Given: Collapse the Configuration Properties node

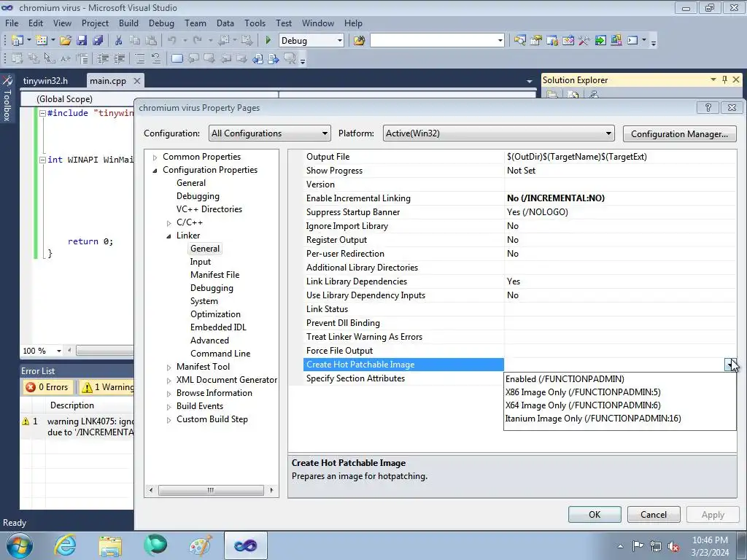Looking at the screenshot, I should 155,171.
